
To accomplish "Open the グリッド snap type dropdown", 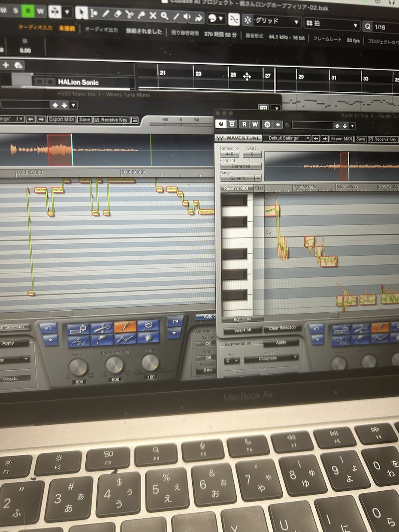I will tap(271, 21).
